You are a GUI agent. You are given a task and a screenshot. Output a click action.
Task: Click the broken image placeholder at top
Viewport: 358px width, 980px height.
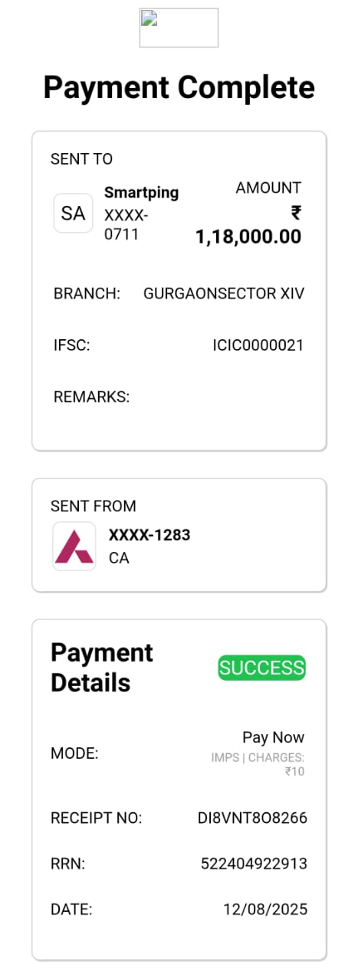pos(179,28)
